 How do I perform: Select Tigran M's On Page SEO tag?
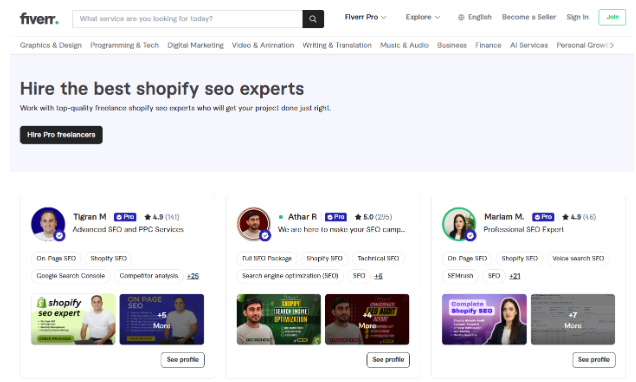[x=56, y=258]
